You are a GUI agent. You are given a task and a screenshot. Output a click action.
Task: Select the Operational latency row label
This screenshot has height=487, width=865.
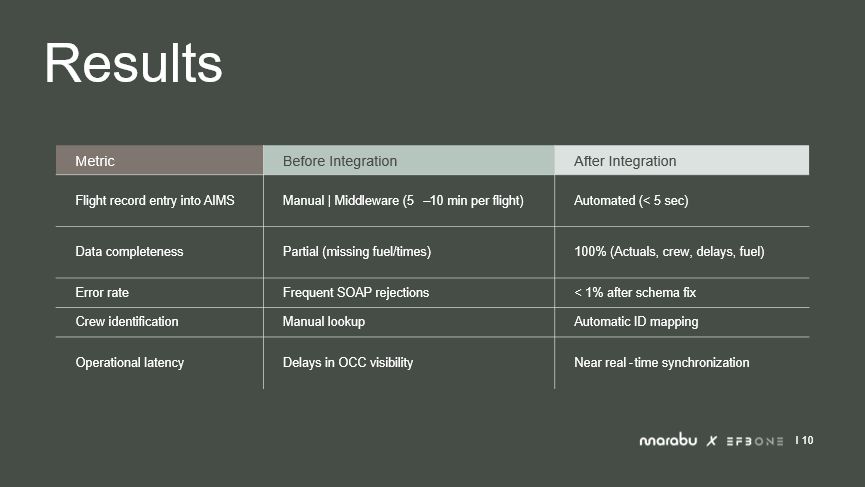130,363
